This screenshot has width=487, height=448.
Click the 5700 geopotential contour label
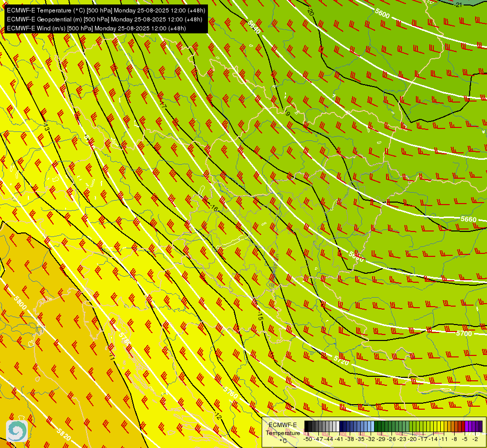pos(464,334)
